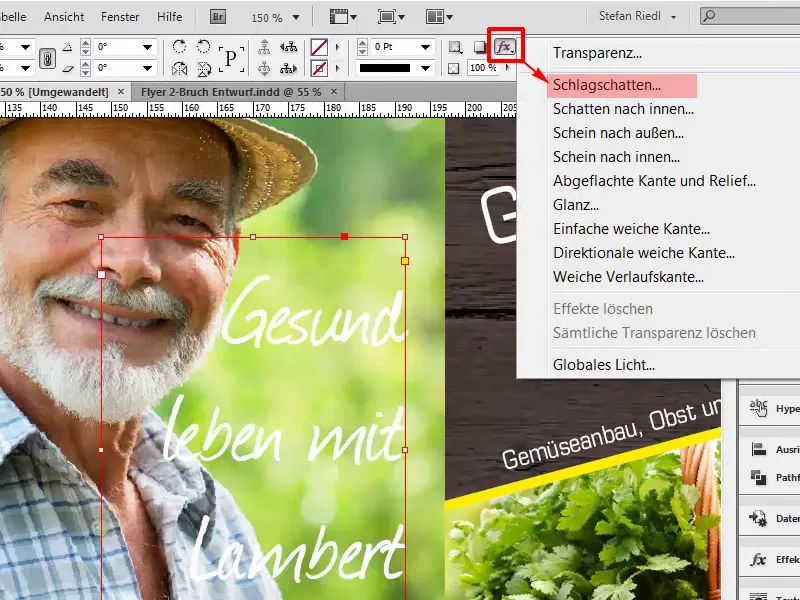This screenshot has width=800, height=600.
Task: Click the opacity 100 % input field
Action: (x=484, y=68)
